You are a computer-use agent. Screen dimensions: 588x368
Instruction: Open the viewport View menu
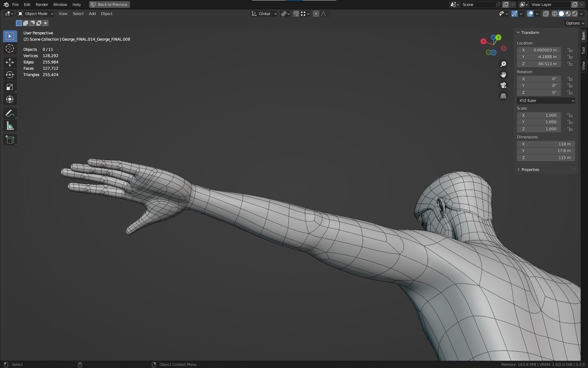pyautogui.click(x=63, y=14)
